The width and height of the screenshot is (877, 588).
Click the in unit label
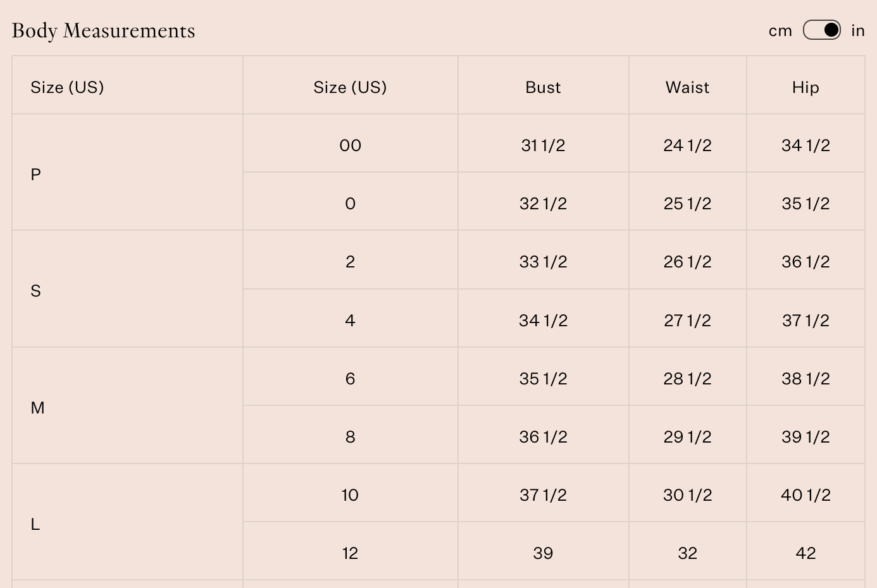point(857,31)
